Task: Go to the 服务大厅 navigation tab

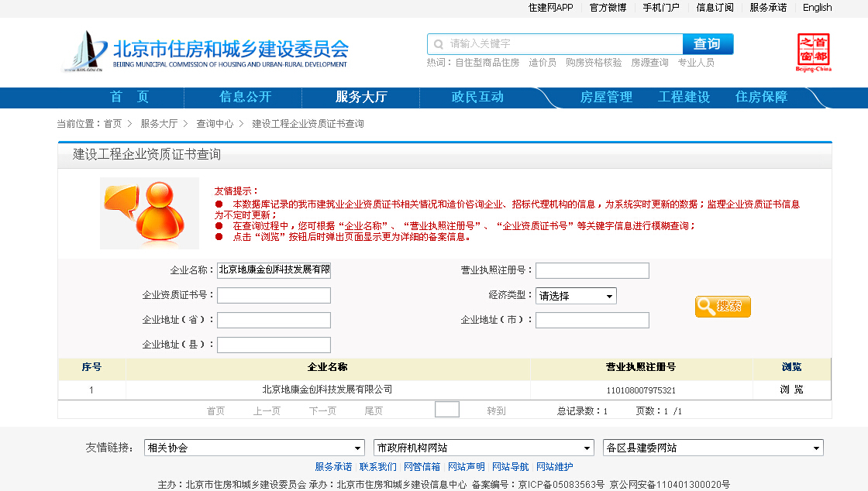Action: [x=361, y=97]
